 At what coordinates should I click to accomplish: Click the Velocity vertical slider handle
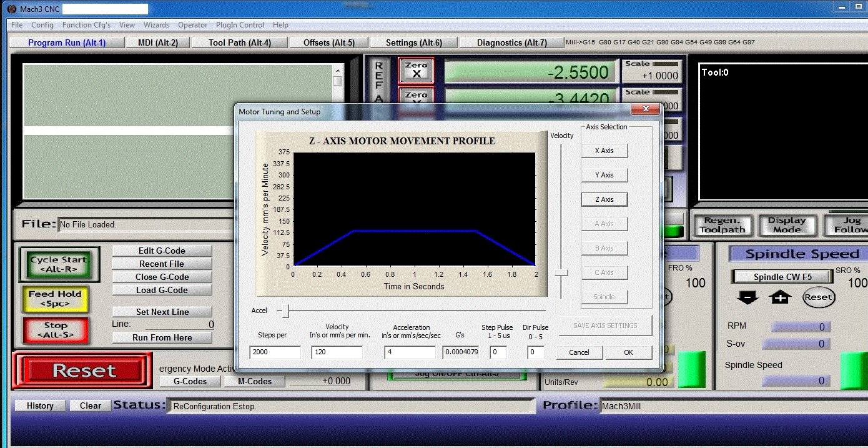point(561,272)
